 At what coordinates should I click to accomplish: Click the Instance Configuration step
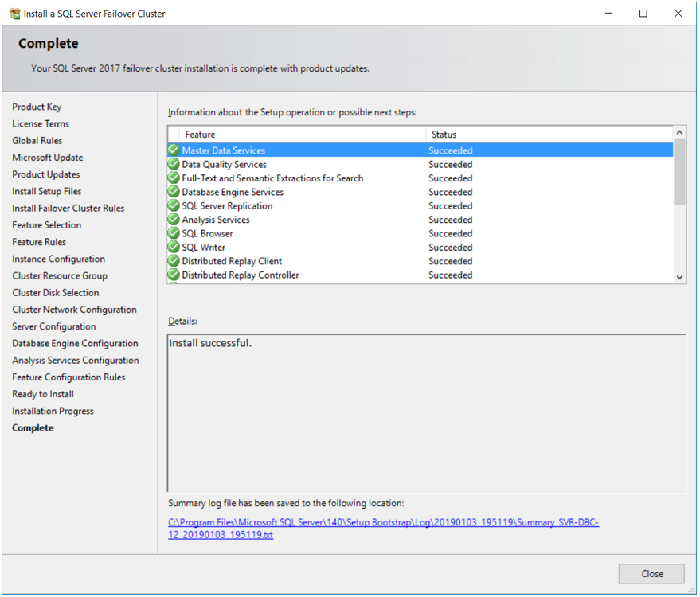[58, 259]
